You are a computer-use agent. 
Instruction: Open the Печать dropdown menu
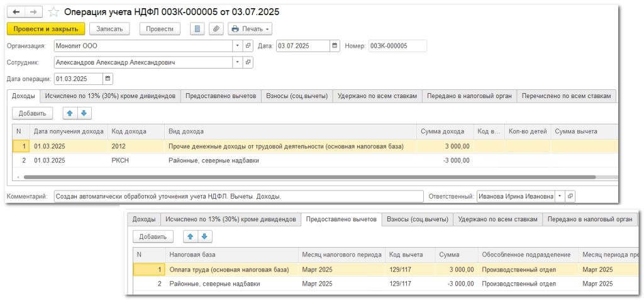coord(250,29)
